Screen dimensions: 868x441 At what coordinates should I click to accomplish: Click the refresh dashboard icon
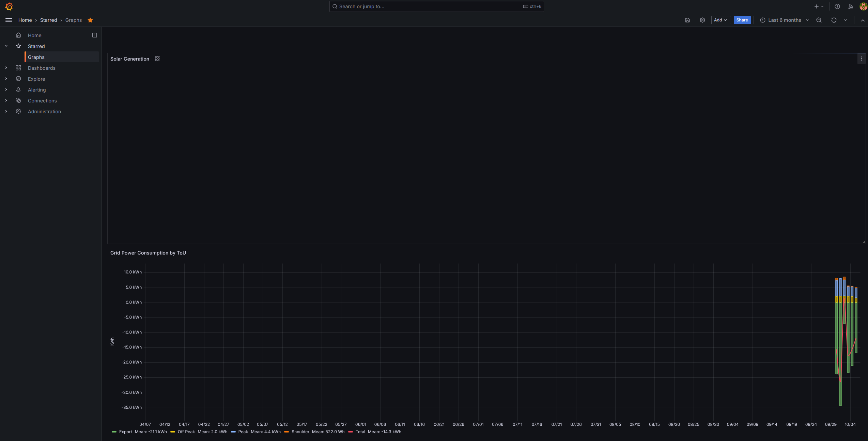[x=834, y=20]
